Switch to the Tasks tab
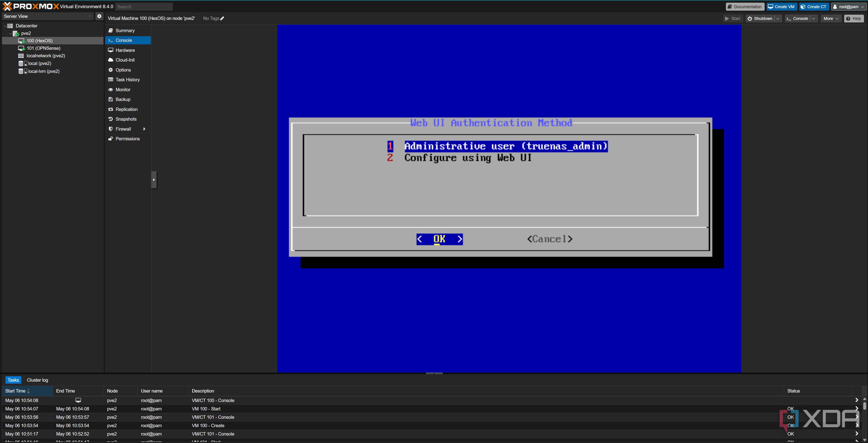 [13, 380]
